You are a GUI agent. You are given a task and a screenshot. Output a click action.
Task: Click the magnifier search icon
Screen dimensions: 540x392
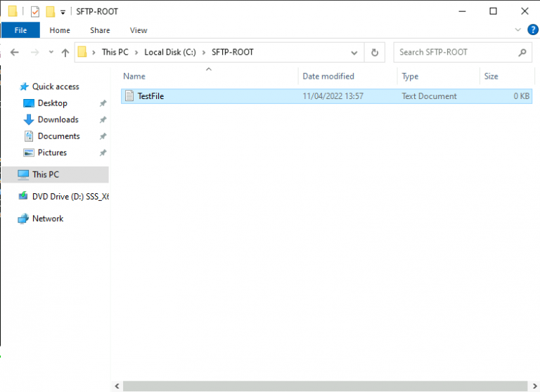pyautogui.click(x=522, y=52)
